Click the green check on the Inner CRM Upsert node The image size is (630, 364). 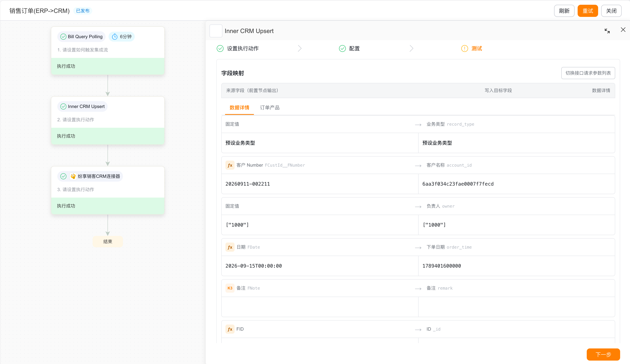(64, 106)
